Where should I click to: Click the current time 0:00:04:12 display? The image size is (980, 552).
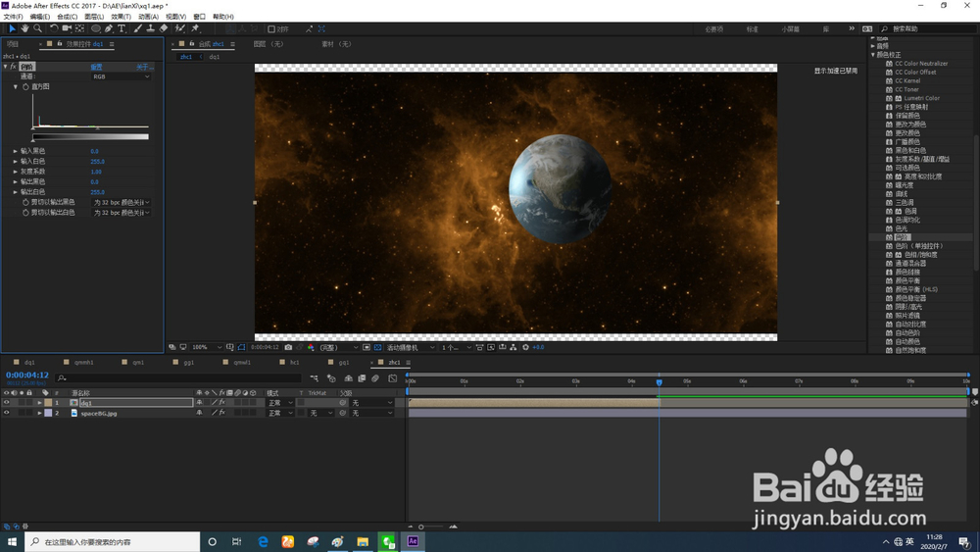(27, 376)
